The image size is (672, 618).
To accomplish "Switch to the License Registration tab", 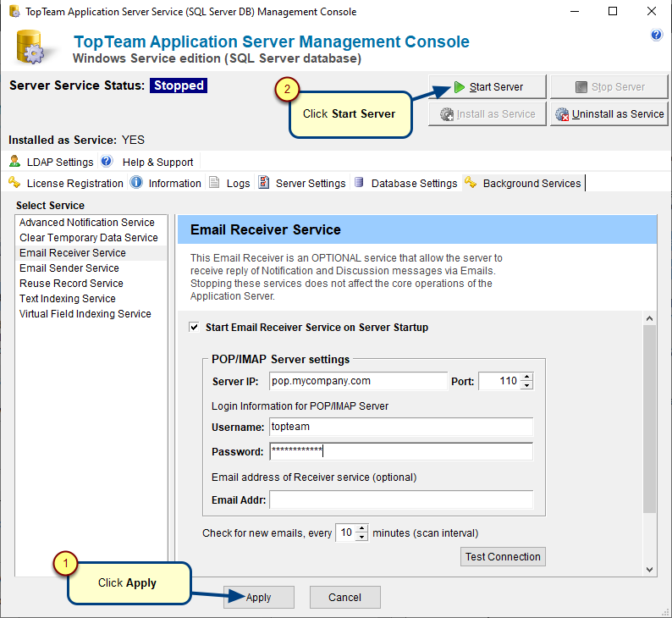I will tap(66, 183).
